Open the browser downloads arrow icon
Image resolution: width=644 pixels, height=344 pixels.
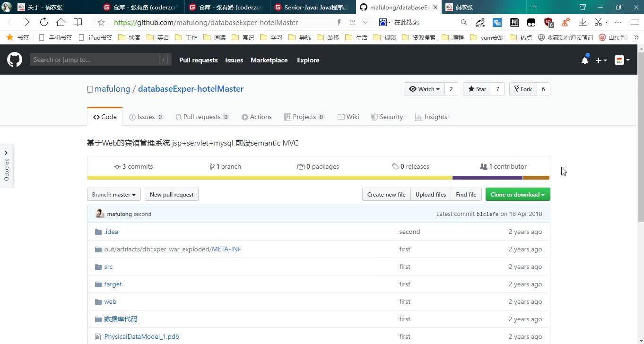point(583,22)
